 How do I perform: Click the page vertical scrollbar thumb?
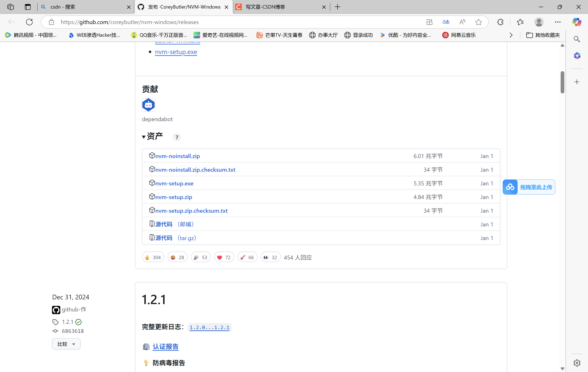pos(562,82)
